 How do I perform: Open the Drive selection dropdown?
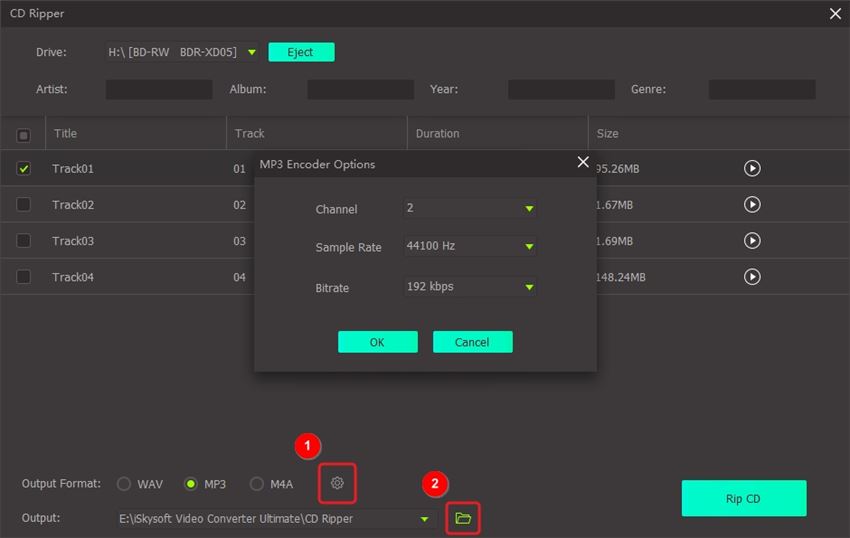(252, 52)
